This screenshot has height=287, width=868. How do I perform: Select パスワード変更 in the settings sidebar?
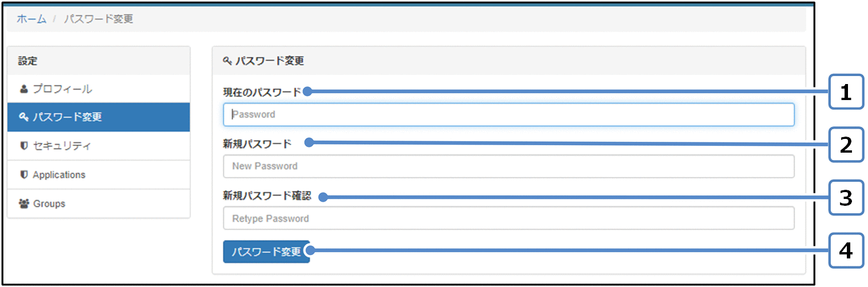(x=99, y=117)
